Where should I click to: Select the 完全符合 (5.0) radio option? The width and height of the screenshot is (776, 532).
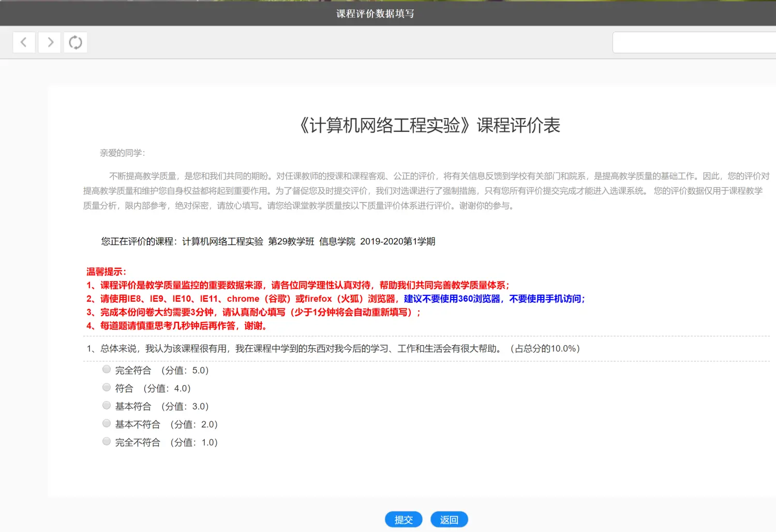click(107, 370)
